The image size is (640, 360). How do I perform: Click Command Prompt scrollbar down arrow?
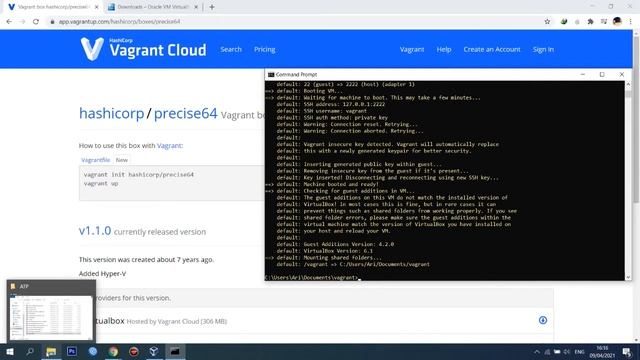tap(628, 277)
